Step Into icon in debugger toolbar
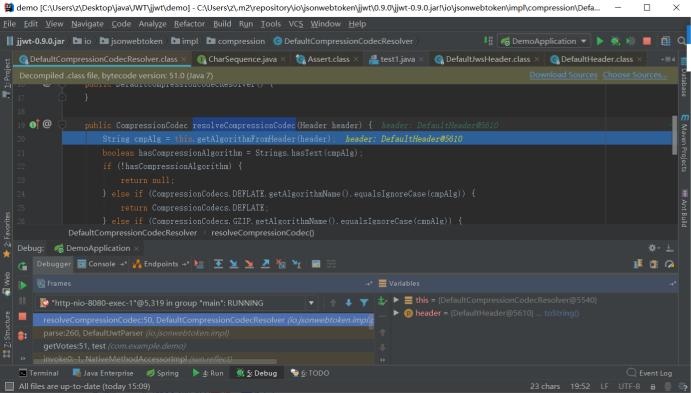The width and height of the screenshot is (691, 393). tap(234, 264)
